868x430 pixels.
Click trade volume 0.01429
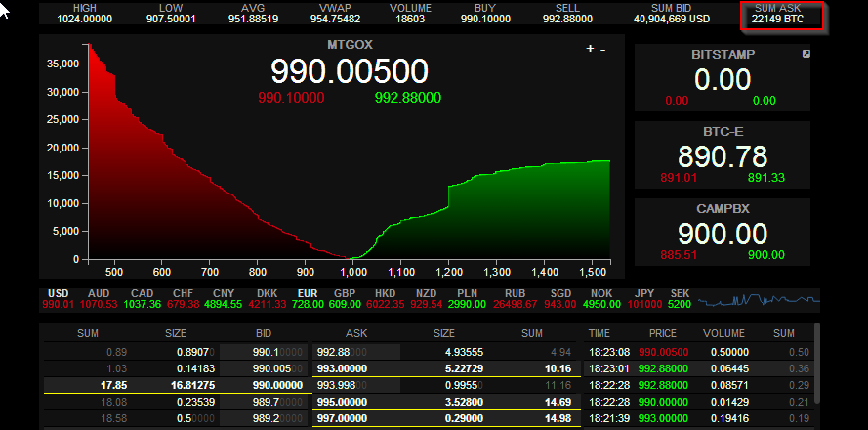[x=730, y=402]
